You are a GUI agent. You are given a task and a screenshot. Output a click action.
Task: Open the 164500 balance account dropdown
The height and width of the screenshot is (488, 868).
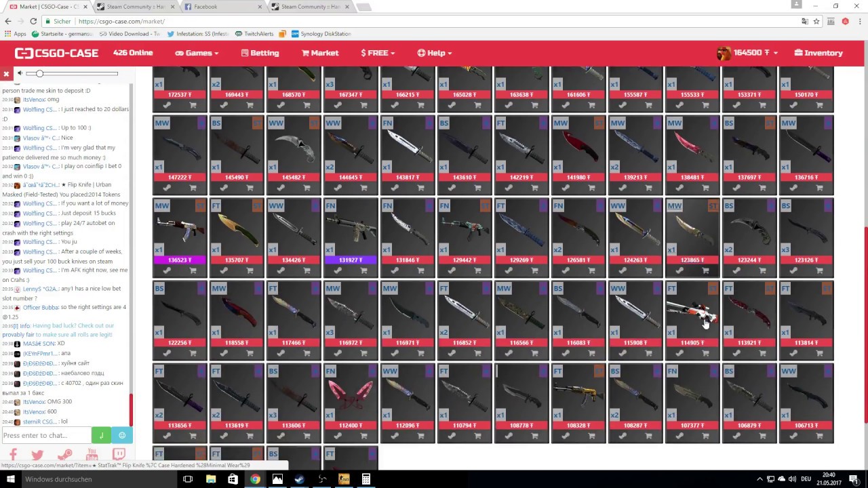coord(747,53)
